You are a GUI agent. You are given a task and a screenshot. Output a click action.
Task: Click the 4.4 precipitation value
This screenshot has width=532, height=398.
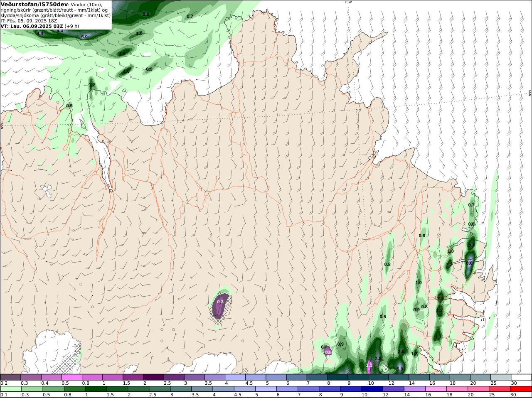coord(40,33)
